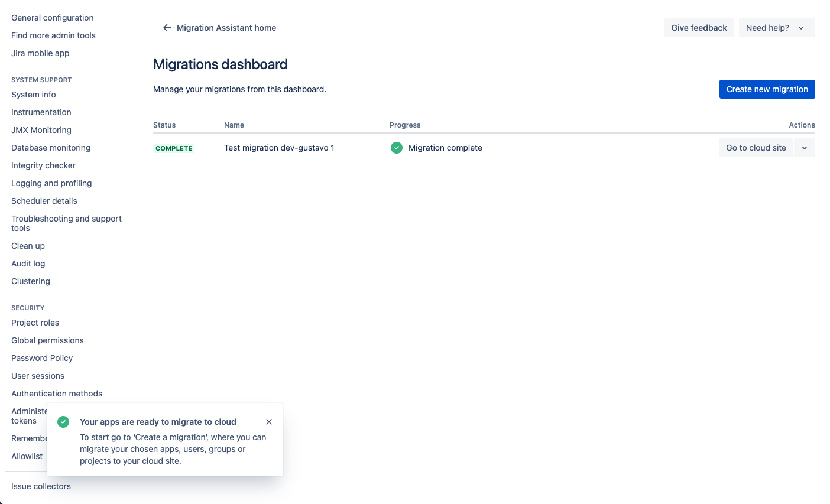Navigate to Password Policy

[x=42, y=358]
